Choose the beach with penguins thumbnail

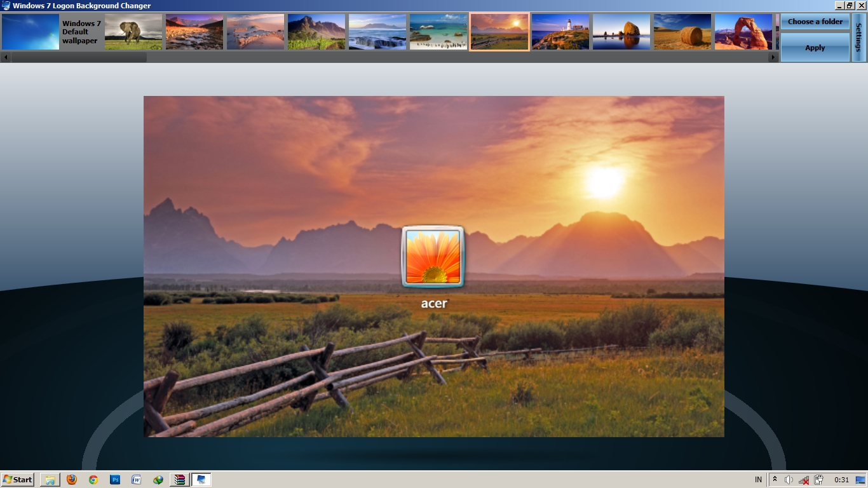pos(438,32)
